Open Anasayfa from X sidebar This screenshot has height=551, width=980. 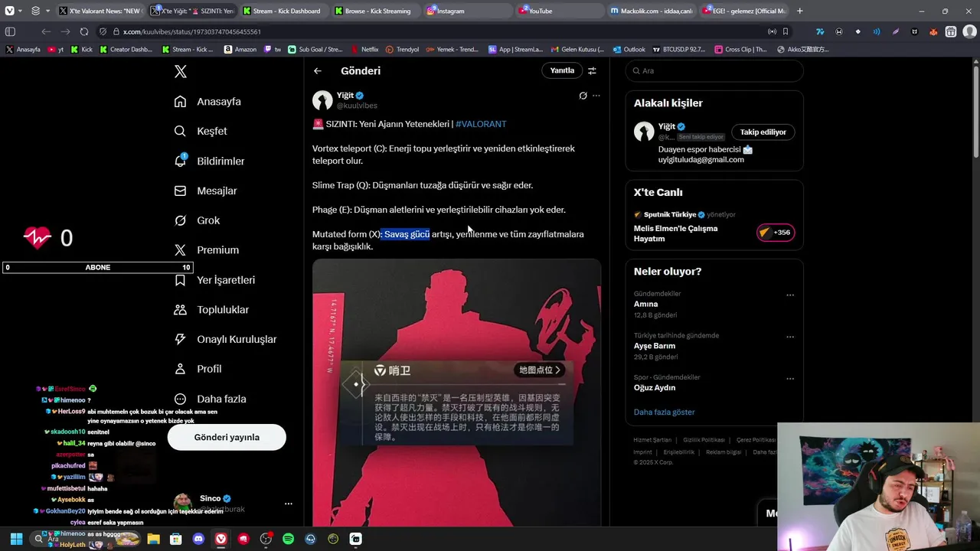coord(207,102)
